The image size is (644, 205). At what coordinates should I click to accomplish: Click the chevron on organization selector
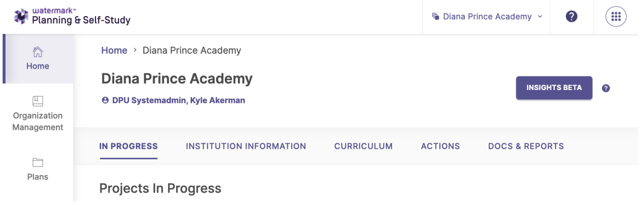pyautogui.click(x=540, y=17)
